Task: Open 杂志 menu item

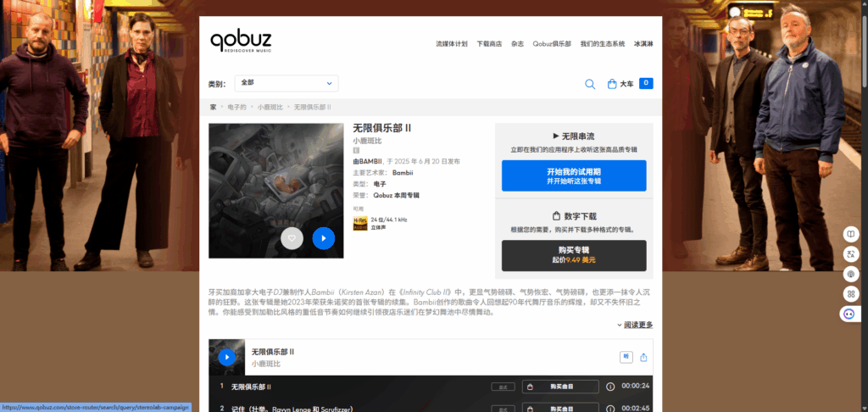Action: click(x=518, y=44)
